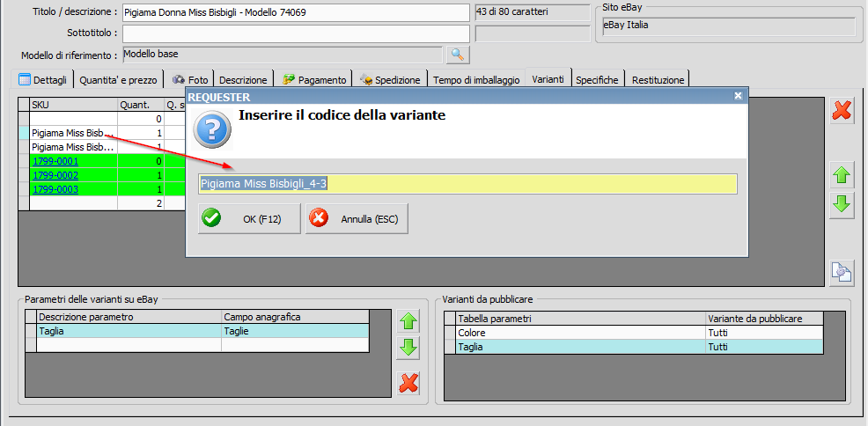868x426 pixels.
Task: Move eBay parameter down with green arrow
Action: click(408, 348)
